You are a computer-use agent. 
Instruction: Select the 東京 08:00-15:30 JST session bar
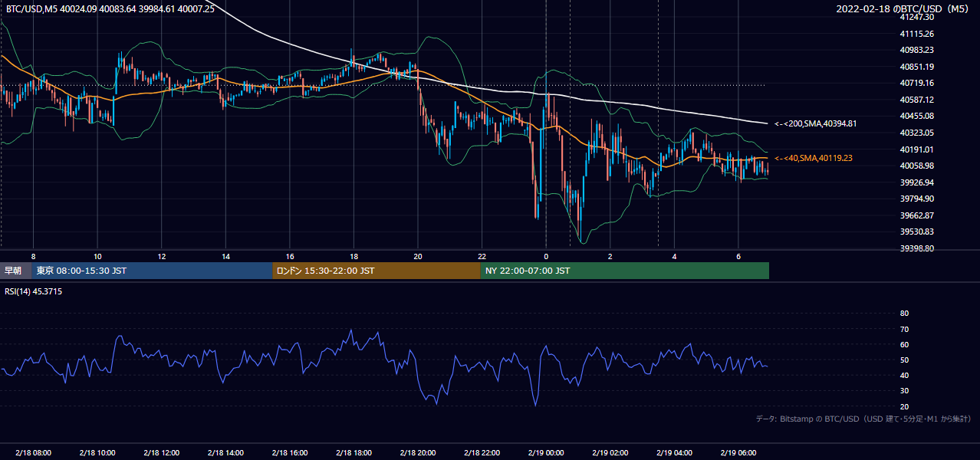point(152,271)
